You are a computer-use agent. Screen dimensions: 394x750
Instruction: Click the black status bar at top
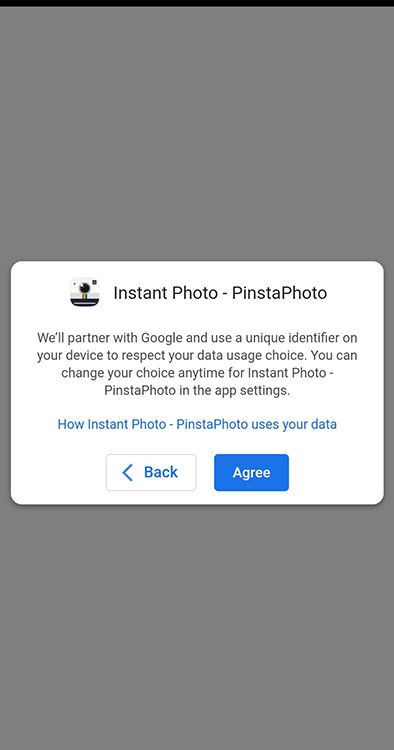[197, 3]
